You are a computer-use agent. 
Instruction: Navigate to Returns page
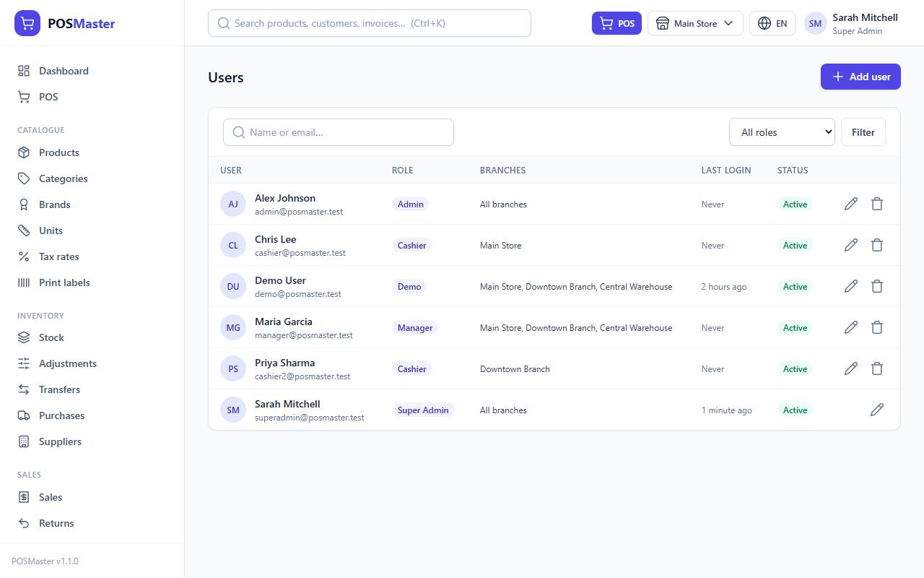coord(92,523)
